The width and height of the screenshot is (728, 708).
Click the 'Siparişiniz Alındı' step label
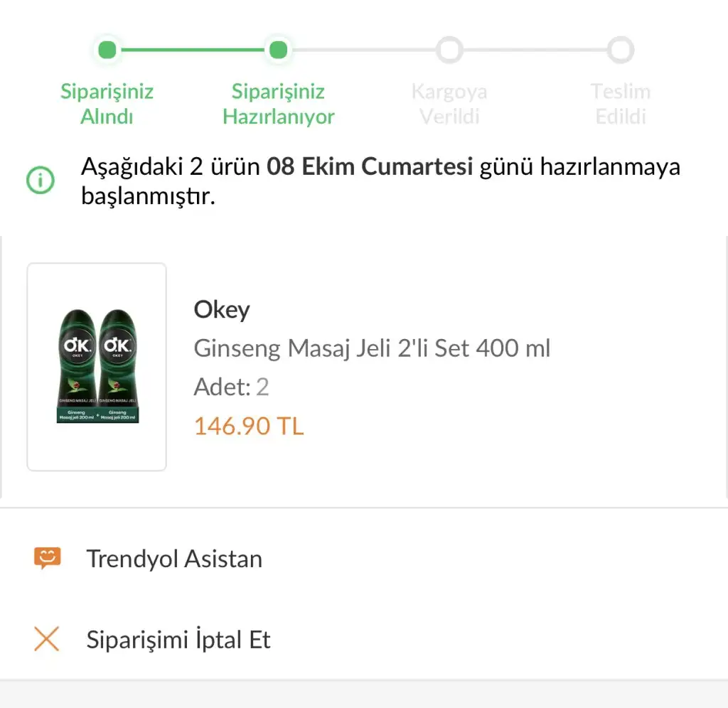[x=107, y=104]
